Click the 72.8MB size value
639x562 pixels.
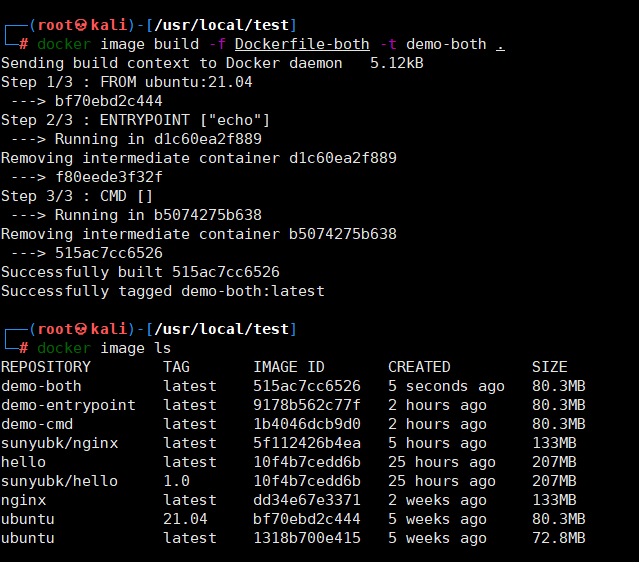click(559, 538)
